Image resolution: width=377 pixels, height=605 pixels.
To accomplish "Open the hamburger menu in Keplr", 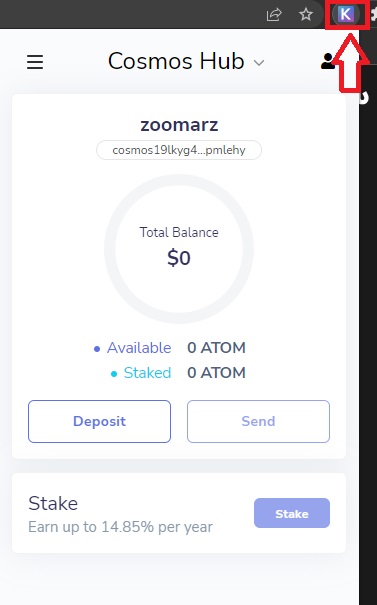I will tap(35, 62).
